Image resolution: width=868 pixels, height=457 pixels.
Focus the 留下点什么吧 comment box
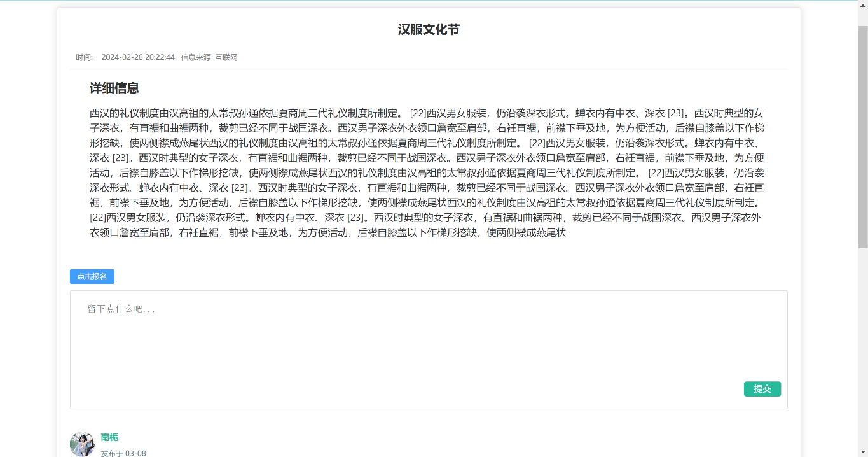429,349
